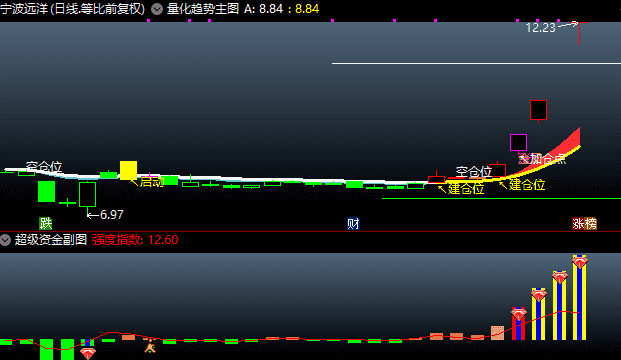Click the 加仓点 annotation label
The height and width of the screenshot is (360, 621).
pos(548,159)
